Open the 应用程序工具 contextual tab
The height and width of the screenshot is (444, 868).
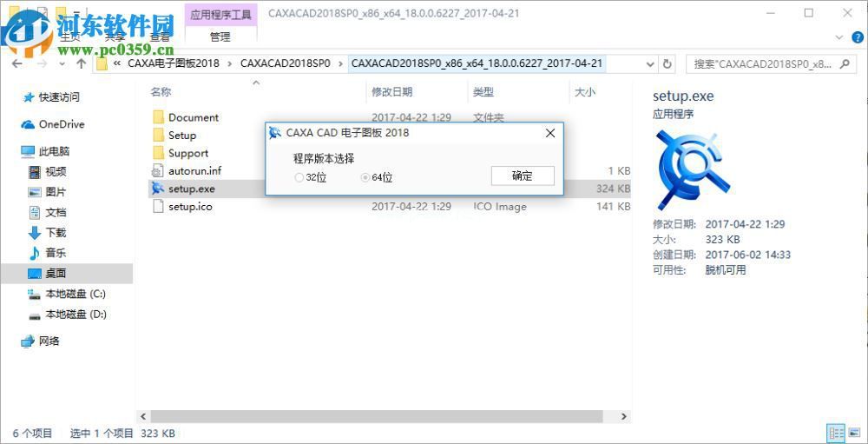220,15
